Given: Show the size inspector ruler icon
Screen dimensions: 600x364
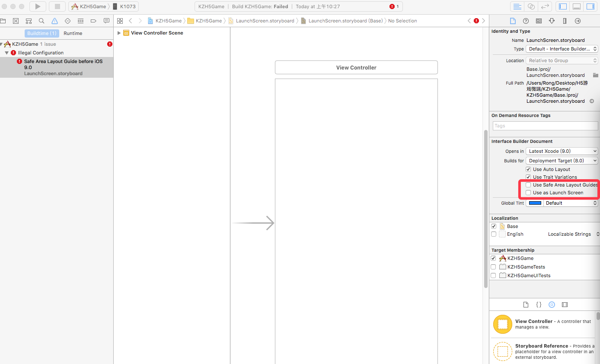Looking at the screenshot, I should tap(565, 21).
